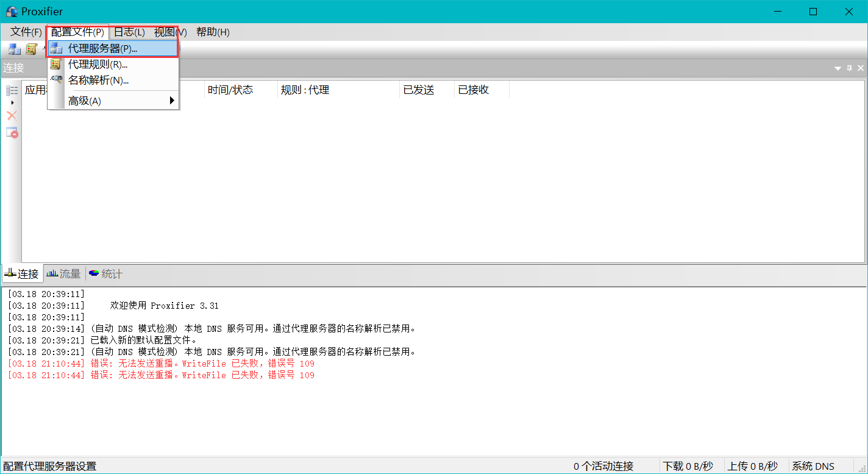868x474 pixels.
Task: Minimize the Proxifier window
Action: pyautogui.click(x=778, y=12)
